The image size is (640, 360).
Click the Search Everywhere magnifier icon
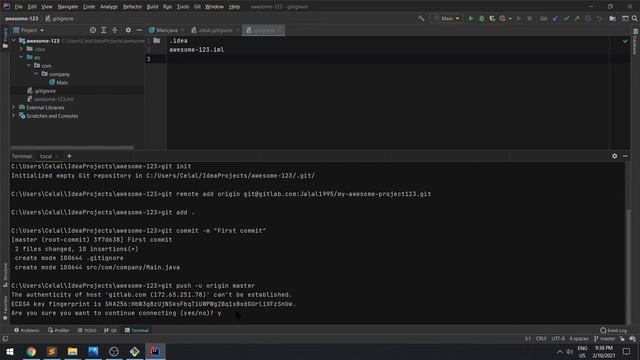tap(635, 18)
